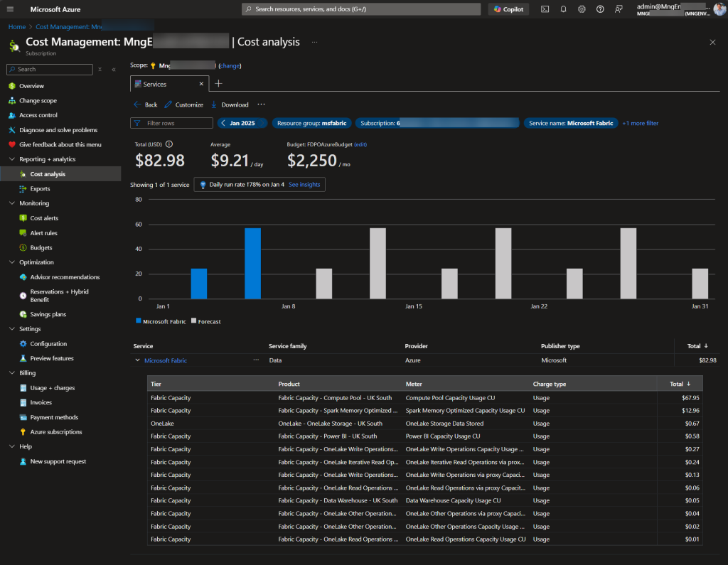Close the Cost analysis blade

(712, 42)
